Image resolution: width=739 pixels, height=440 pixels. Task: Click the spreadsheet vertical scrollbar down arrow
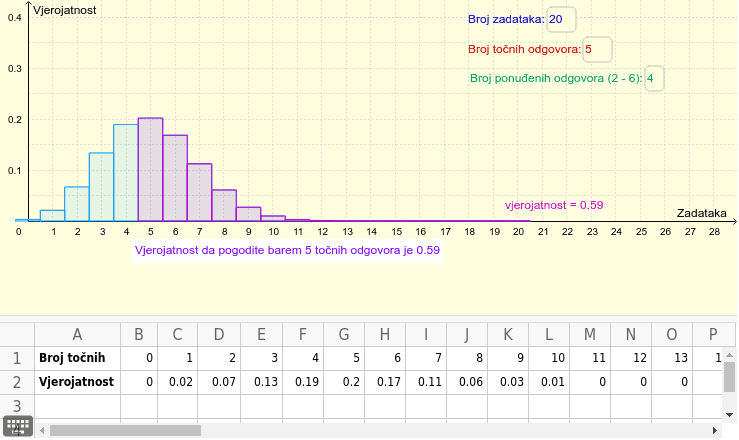click(730, 415)
